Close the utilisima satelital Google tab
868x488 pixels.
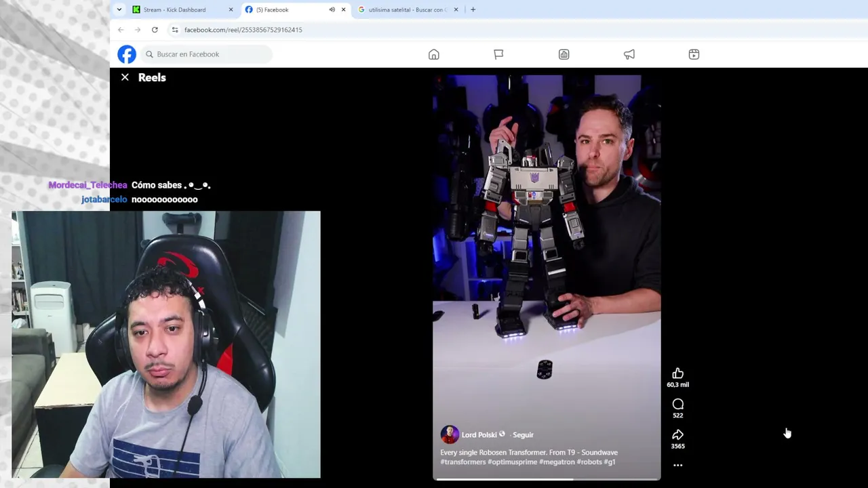[x=456, y=9]
